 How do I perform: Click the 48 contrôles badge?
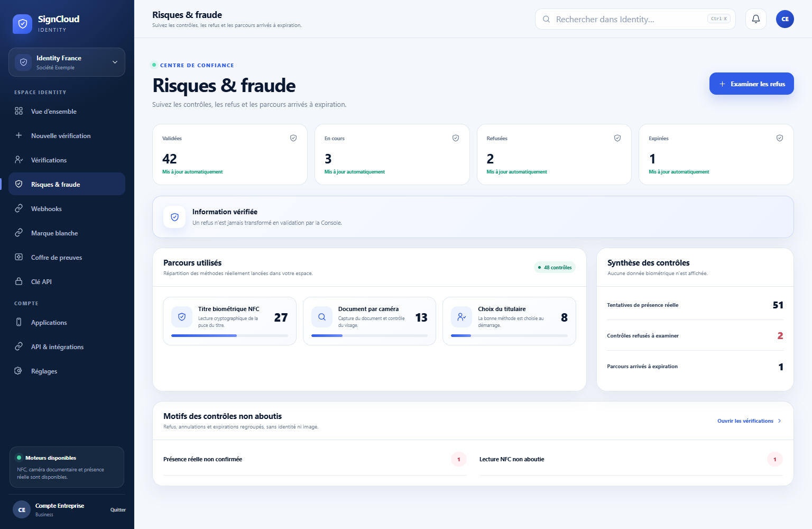555,268
